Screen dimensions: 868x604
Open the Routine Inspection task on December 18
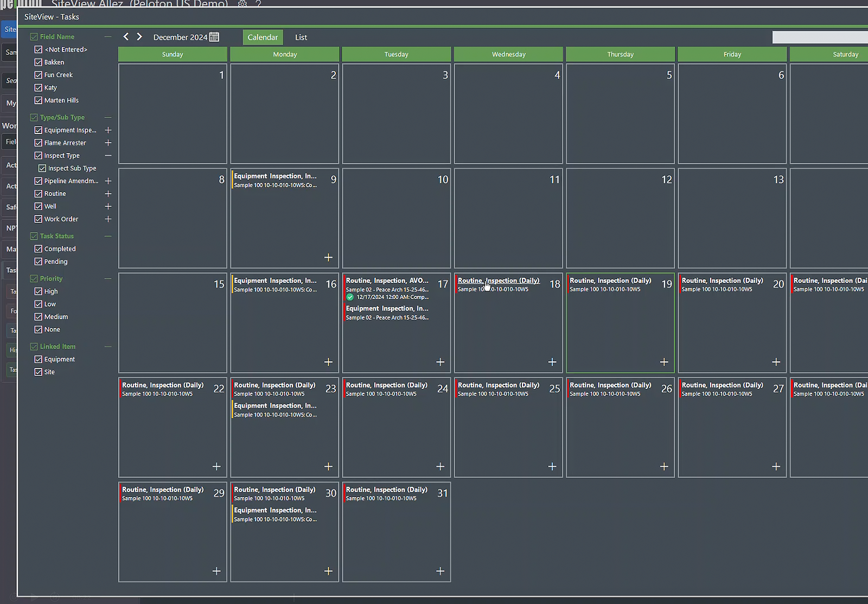coord(497,281)
